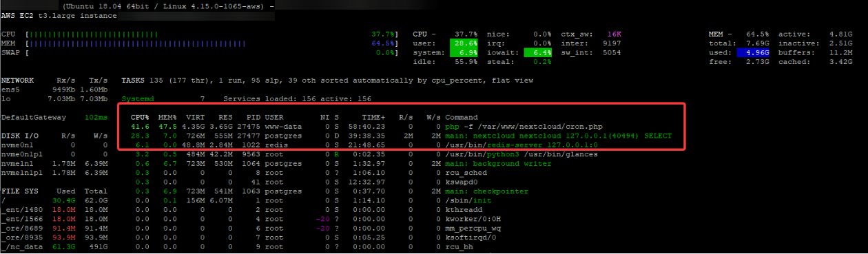The height and width of the screenshot is (254, 868).
Task: Select the nvme1n1 disk row
Action: click(54, 164)
